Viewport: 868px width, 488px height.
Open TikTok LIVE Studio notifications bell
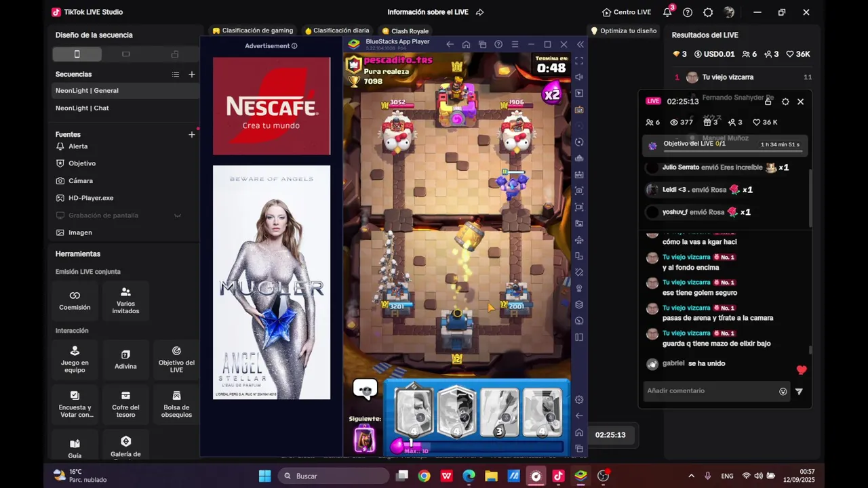[667, 12]
